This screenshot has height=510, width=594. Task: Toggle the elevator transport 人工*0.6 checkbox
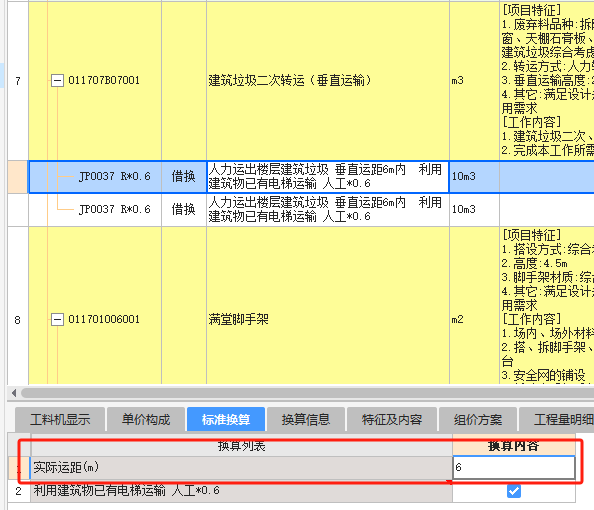[514, 491]
